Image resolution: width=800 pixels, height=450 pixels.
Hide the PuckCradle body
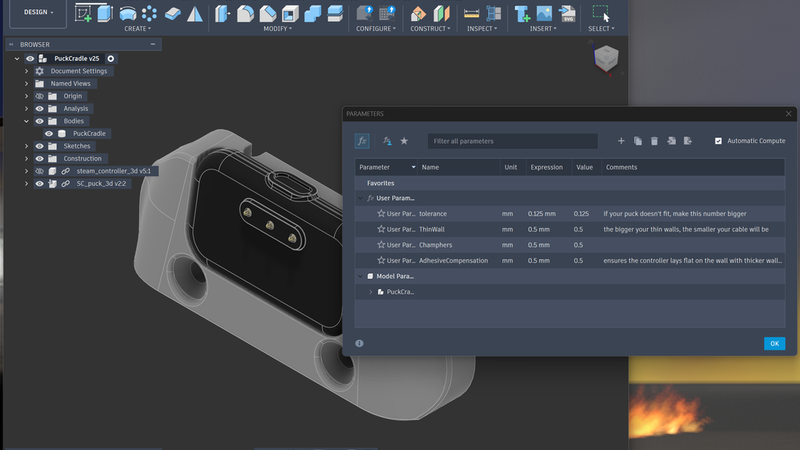pyautogui.click(x=49, y=134)
